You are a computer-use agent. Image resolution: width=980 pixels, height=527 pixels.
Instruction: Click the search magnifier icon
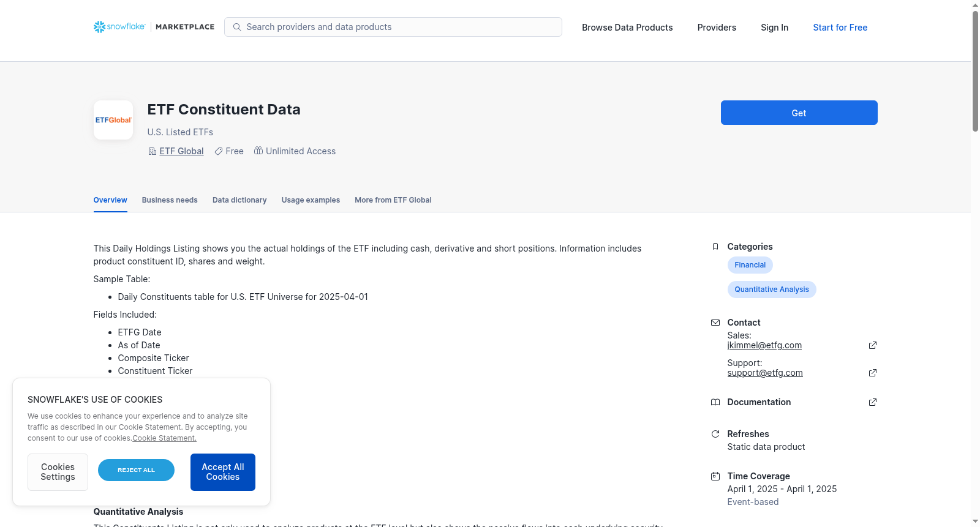tap(237, 27)
